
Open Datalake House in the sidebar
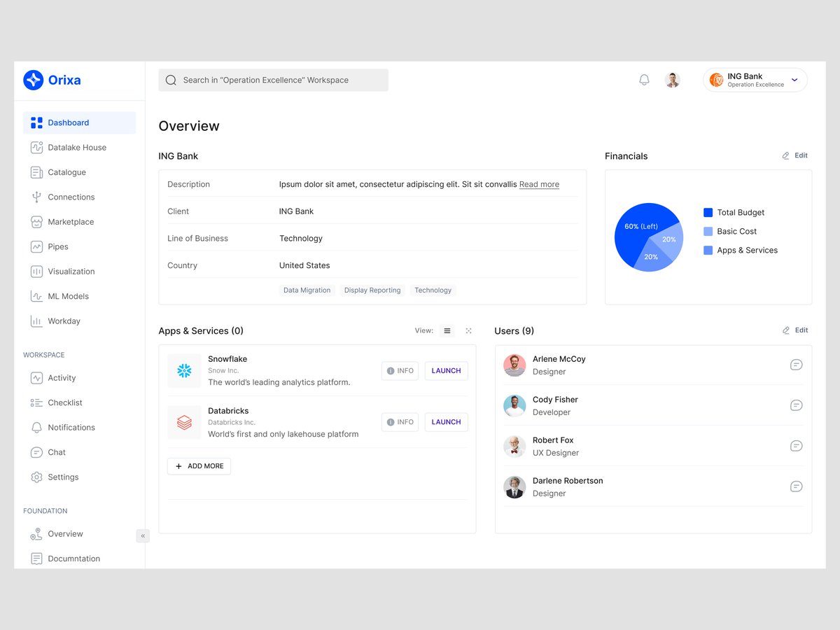79,148
